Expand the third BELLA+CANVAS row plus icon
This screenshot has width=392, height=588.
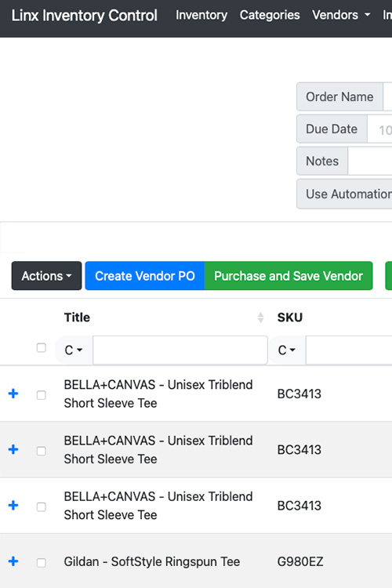[x=13, y=505]
